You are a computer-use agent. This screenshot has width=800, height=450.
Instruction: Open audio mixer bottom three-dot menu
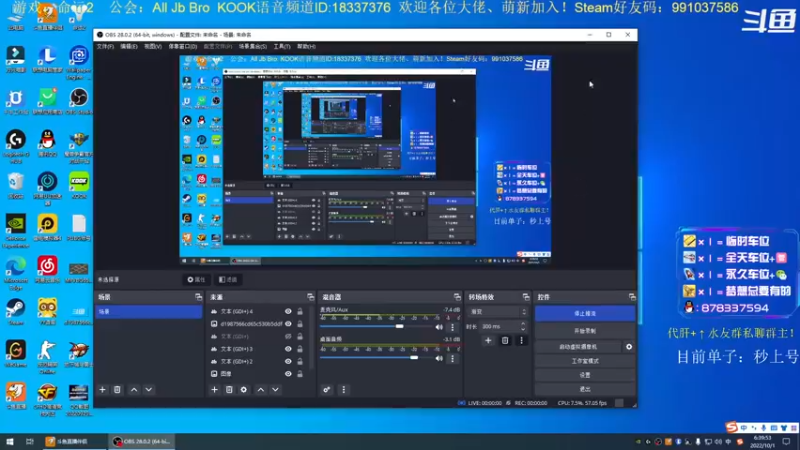343,390
